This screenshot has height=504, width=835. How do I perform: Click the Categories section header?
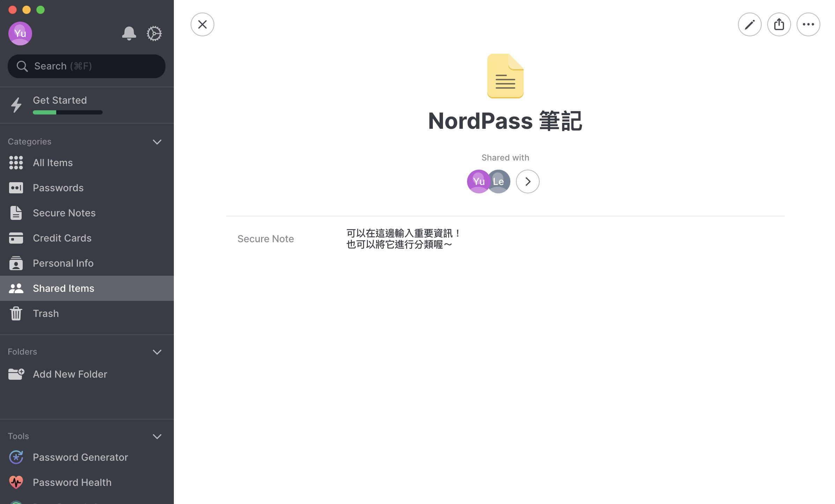30,142
